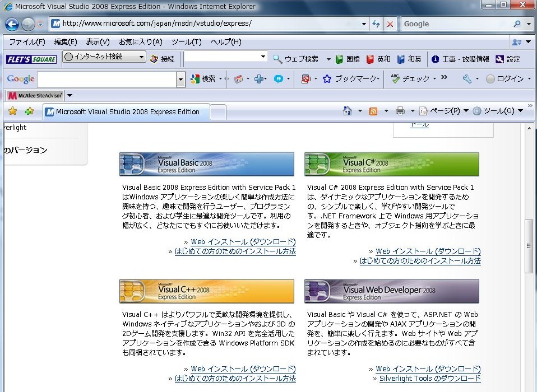The height and width of the screenshot is (392, 537).
Task: Select the Microsoft Visual Studio 2008 Express Edition tab
Action: [127, 112]
